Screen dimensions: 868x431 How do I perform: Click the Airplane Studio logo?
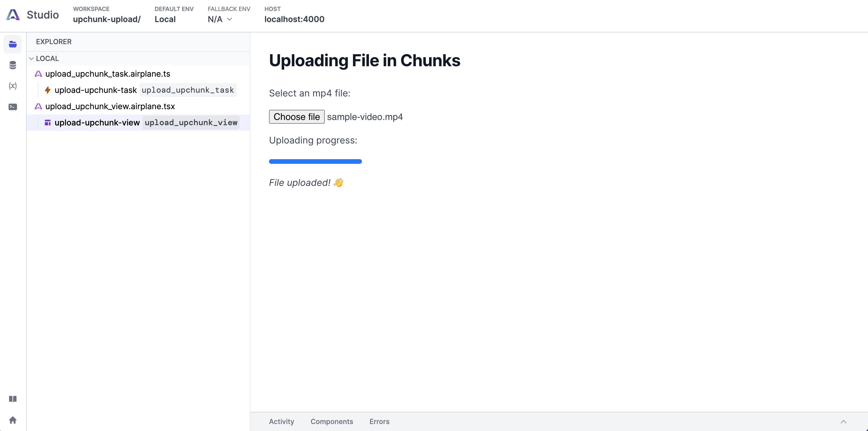(x=13, y=15)
